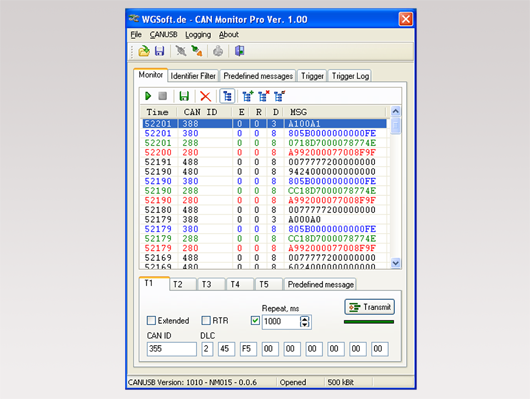Click the data byte field containing F5
Screen dimensions: 530x399
pyautogui.click(x=248, y=349)
